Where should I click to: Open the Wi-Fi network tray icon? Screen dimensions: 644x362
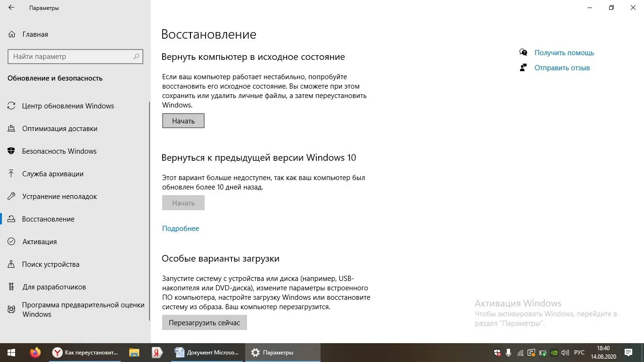coord(520,353)
